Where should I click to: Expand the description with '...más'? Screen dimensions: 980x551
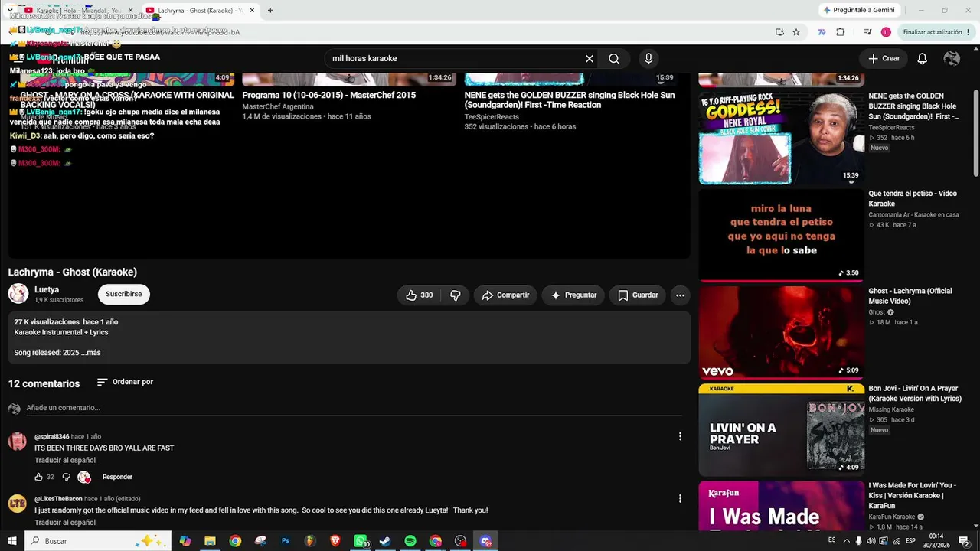pos(91,353)
